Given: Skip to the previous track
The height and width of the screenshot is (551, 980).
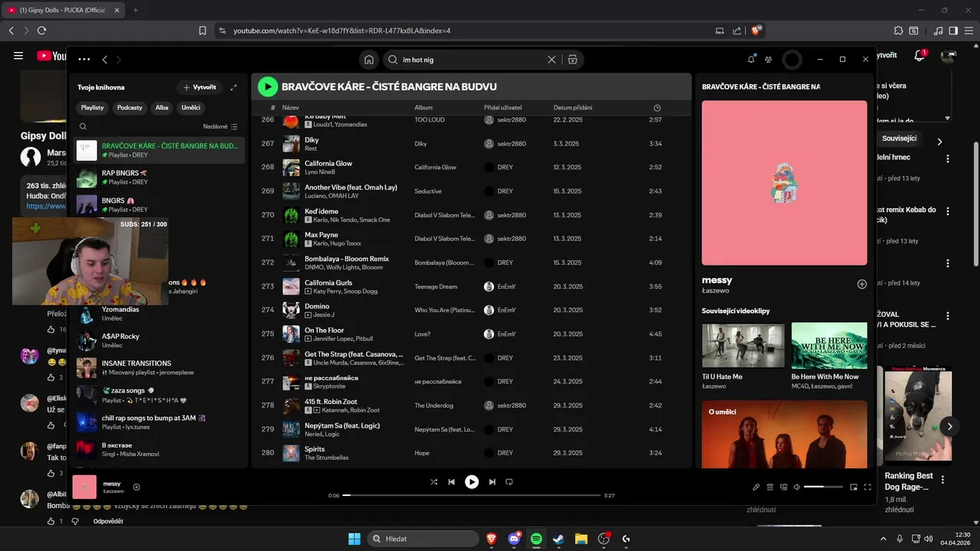Looking at the screenshot, I should click(x=452, y=482).
